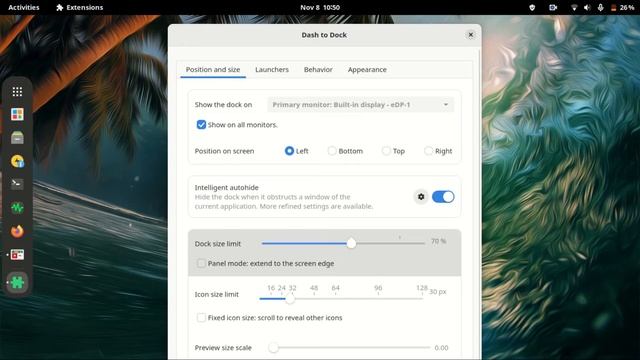Open Intelligent autohide gear settings

point(421,197)
